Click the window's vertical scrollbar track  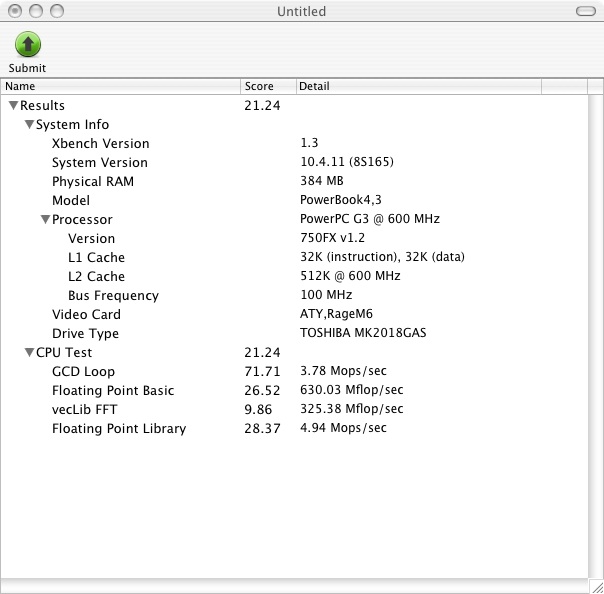596,330
